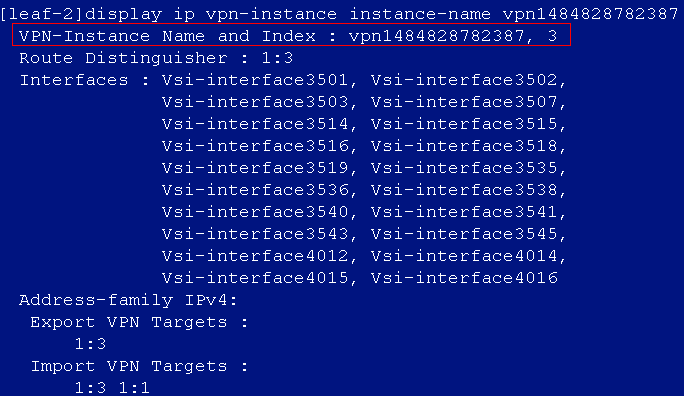Screen dimensions: 685x396
Task: Select Vsi-interface3503 text
Action: pyautogui.click(x=255, y=102)
